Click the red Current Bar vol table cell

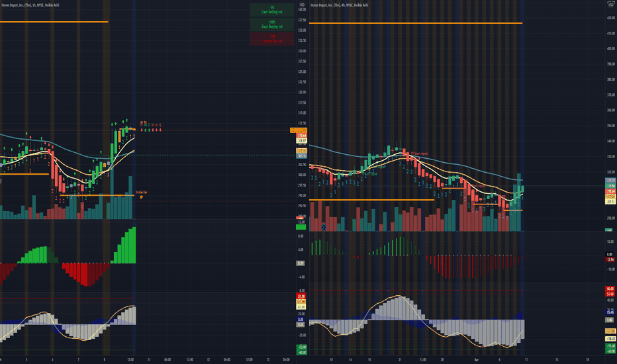click(x=272, y=39)
